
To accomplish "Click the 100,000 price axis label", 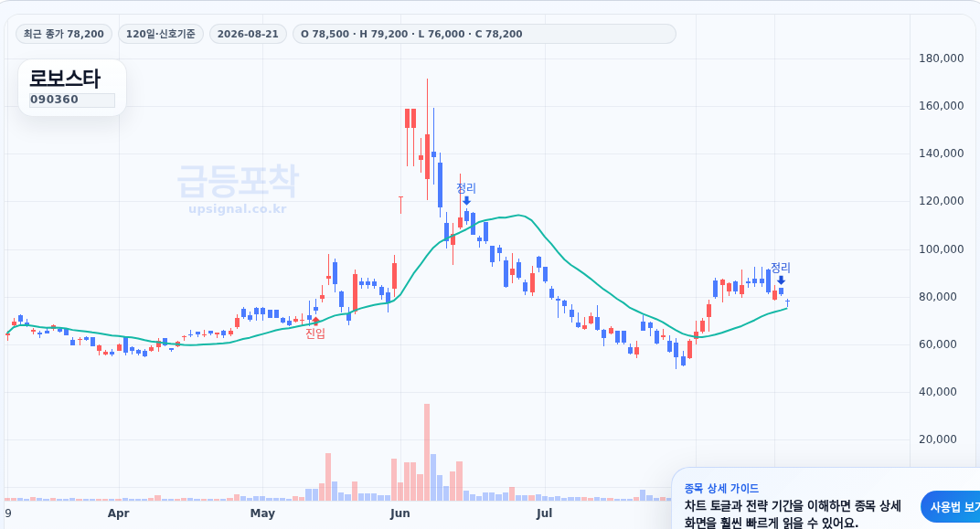I will point(942,249).
